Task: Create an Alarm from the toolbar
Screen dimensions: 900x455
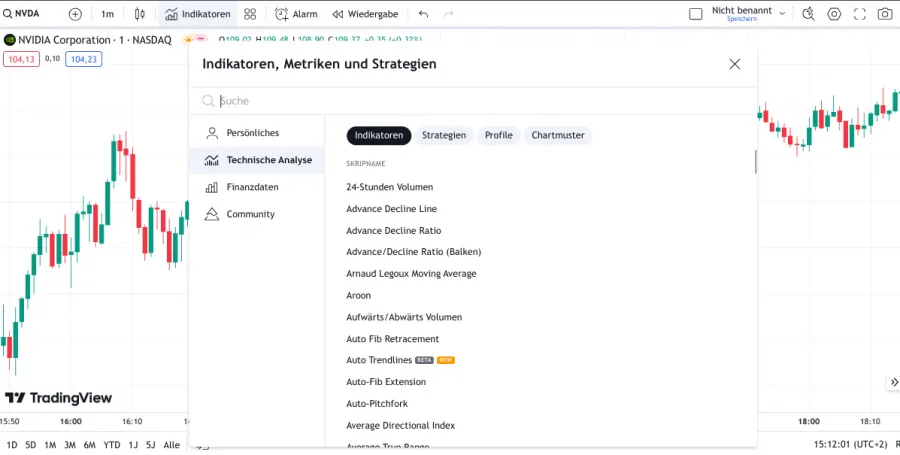Action: [296, 14]
